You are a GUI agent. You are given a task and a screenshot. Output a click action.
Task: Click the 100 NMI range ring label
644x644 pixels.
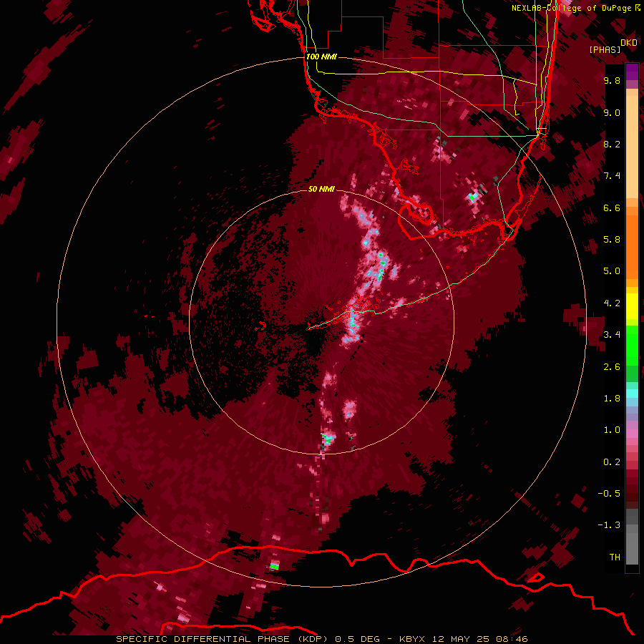321,57
